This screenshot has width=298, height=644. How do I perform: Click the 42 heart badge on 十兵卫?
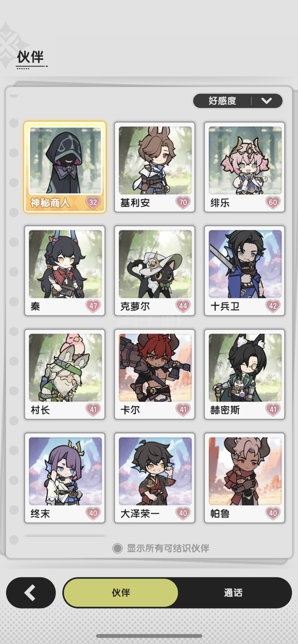pyautogui.click(x=273, y=306)
